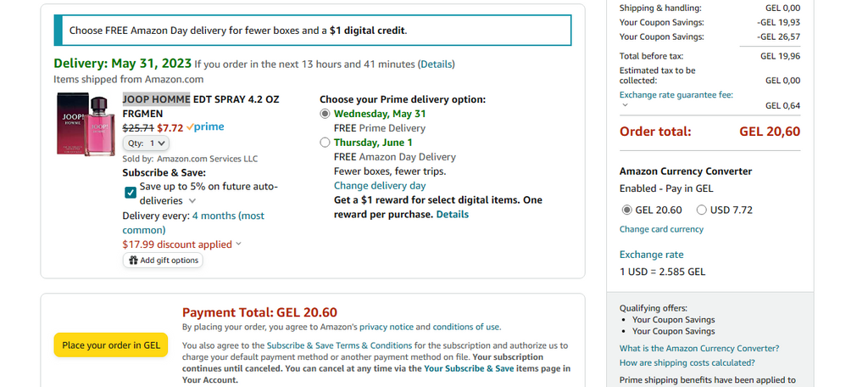Click What is the Amazon Currency Converter

[x=698, y=348]
